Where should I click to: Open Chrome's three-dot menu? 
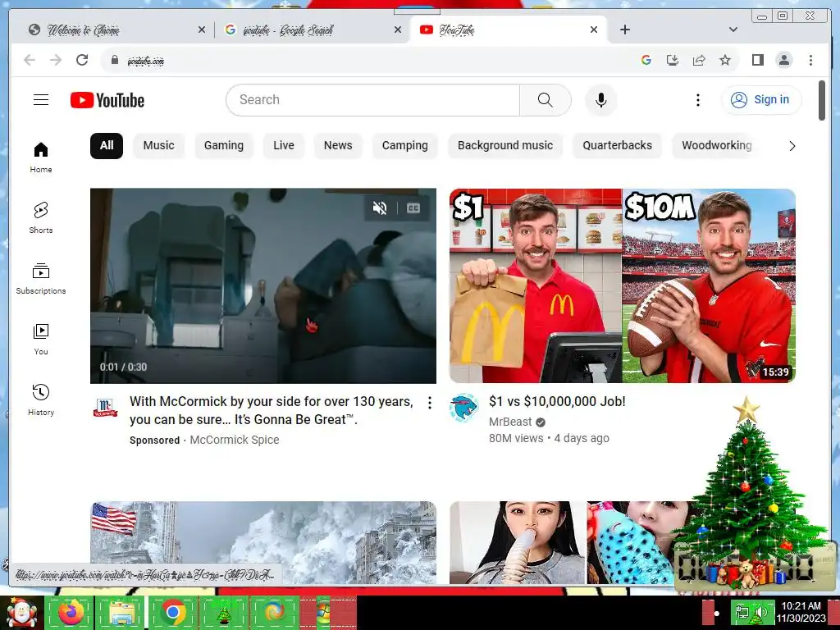click(810, 60)
